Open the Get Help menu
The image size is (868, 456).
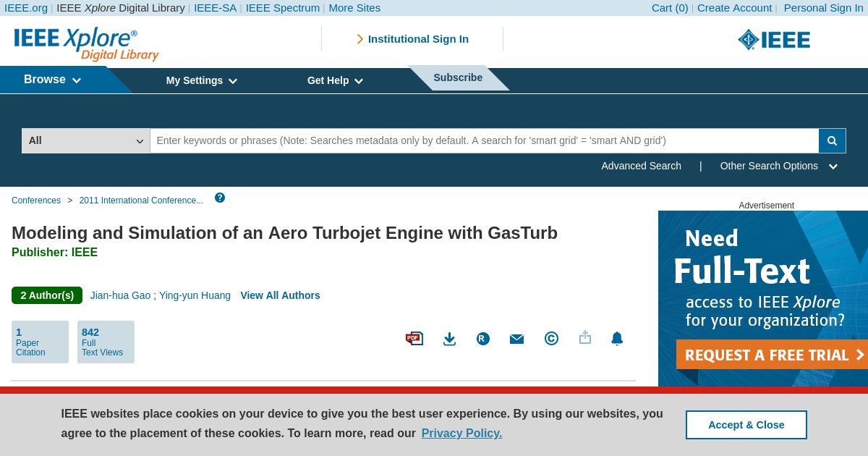point(335,80)
